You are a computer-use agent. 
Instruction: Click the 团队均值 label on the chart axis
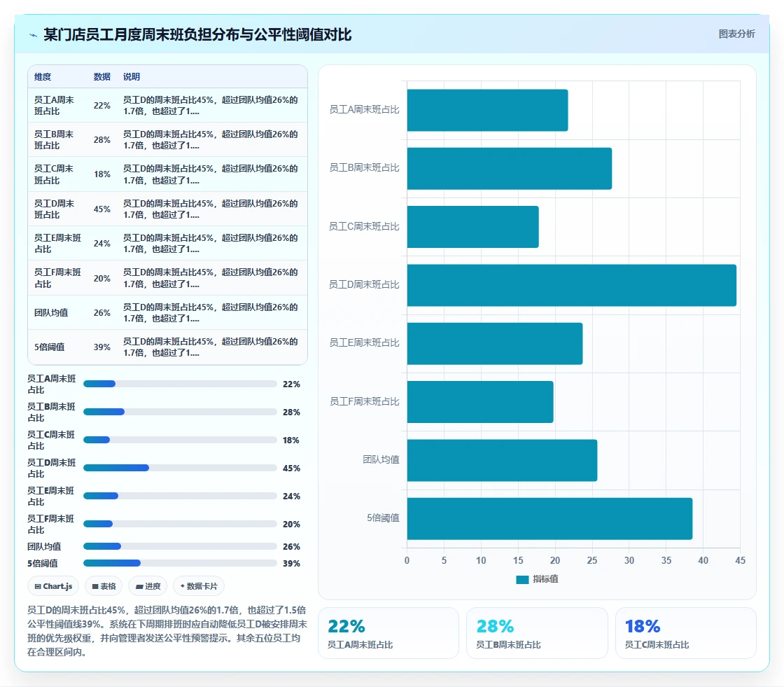tap(381, 459)
